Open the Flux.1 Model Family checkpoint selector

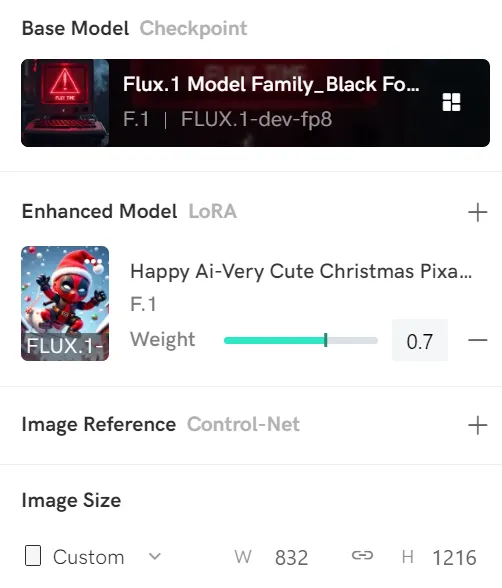coord(255,103)
